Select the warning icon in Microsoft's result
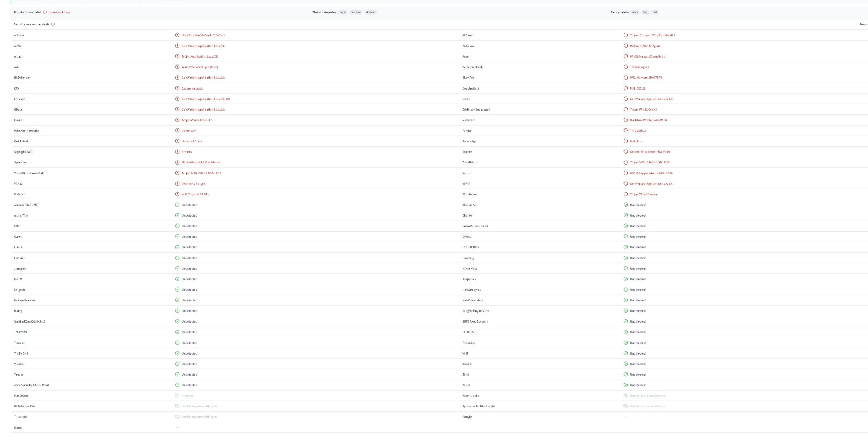This screenshot has height=447, width=868. (626, 120)
